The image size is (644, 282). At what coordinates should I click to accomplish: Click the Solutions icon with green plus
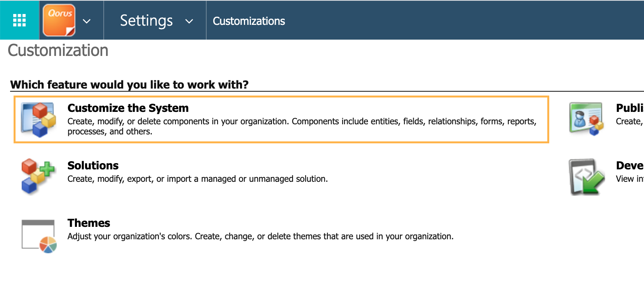pyautogui.click(x=38, y=176)
